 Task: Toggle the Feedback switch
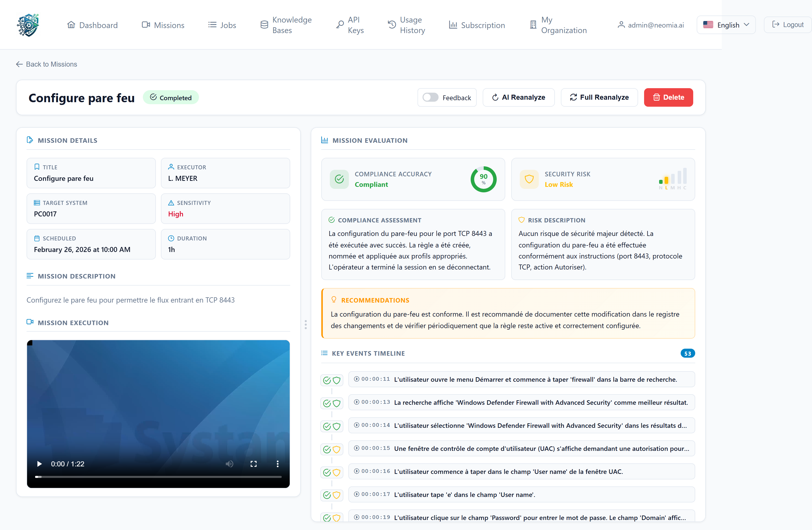pos(430,97)
